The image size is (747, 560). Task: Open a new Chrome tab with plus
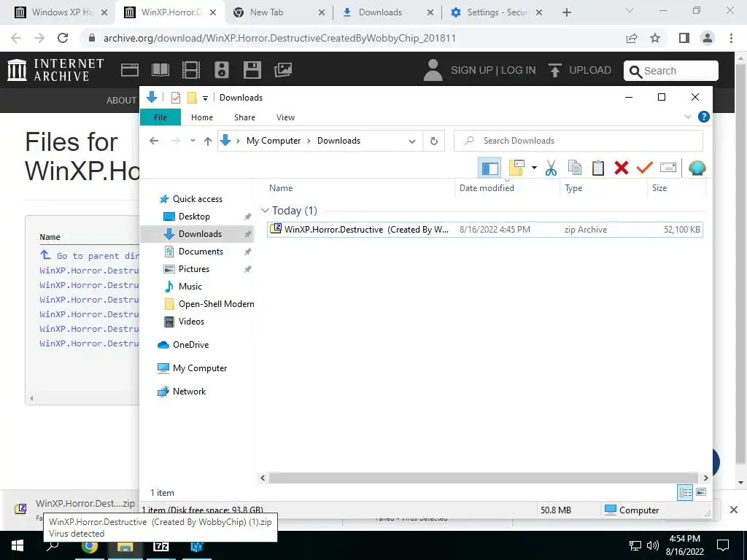(566, 12)
